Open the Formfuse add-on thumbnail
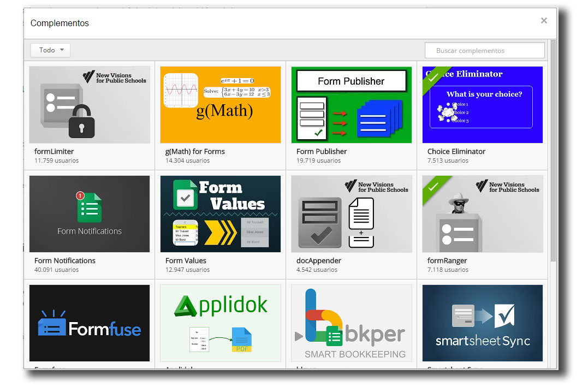 click(90, 323)
